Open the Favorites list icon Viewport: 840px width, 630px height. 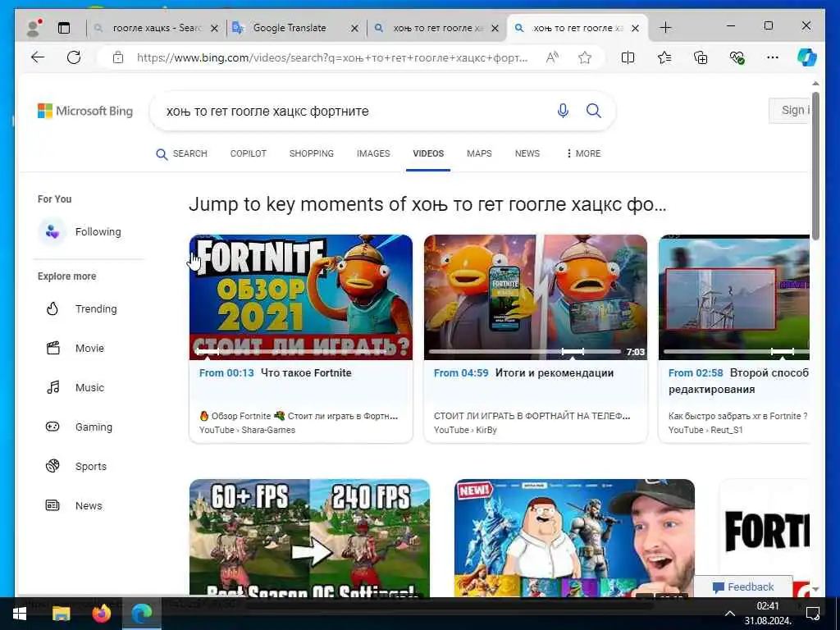tap(664, 57)
